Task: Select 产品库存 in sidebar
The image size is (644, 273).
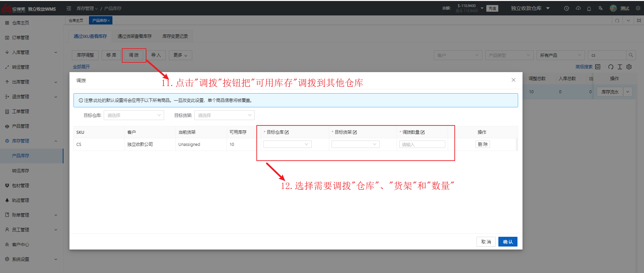Action: [x=32, y=156]
